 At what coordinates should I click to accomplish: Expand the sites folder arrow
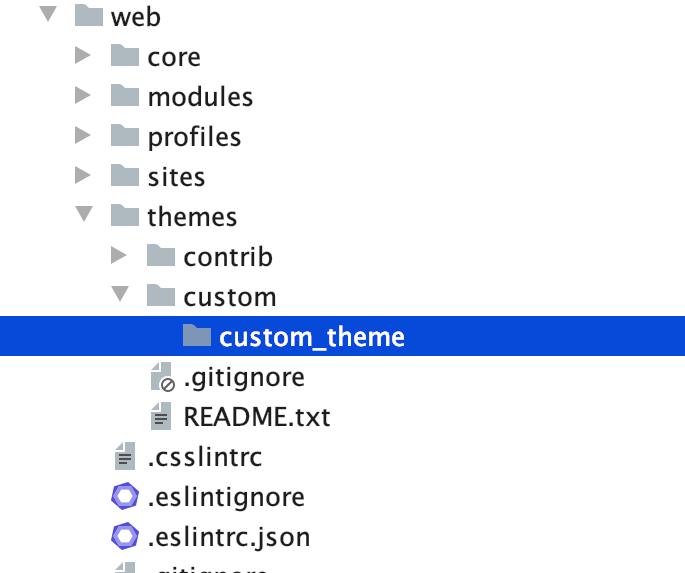84,177
